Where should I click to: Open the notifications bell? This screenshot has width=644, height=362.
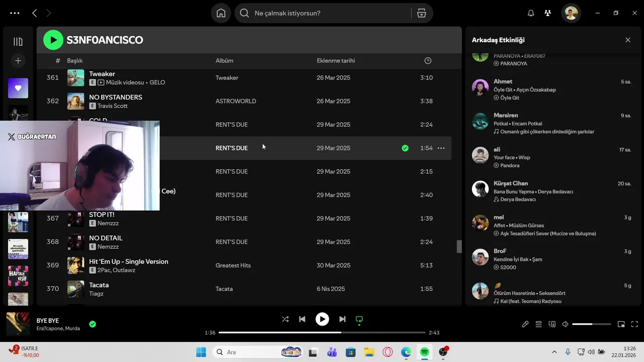coord(531,13)
